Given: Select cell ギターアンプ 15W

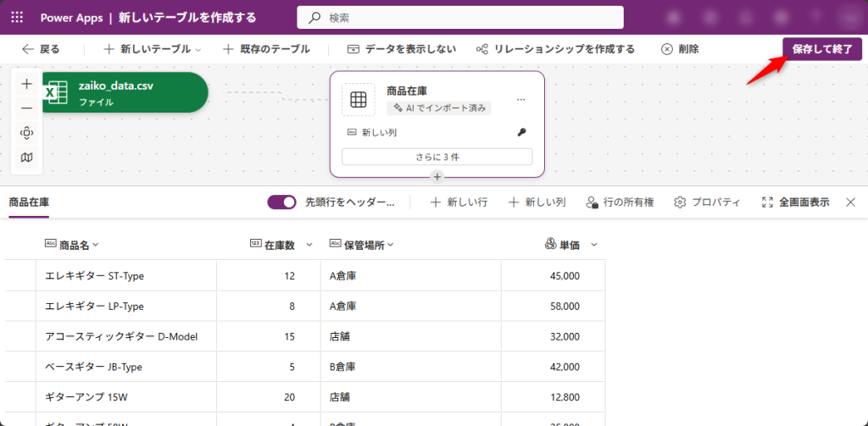Looking at the screenshot, I should 126,397.
